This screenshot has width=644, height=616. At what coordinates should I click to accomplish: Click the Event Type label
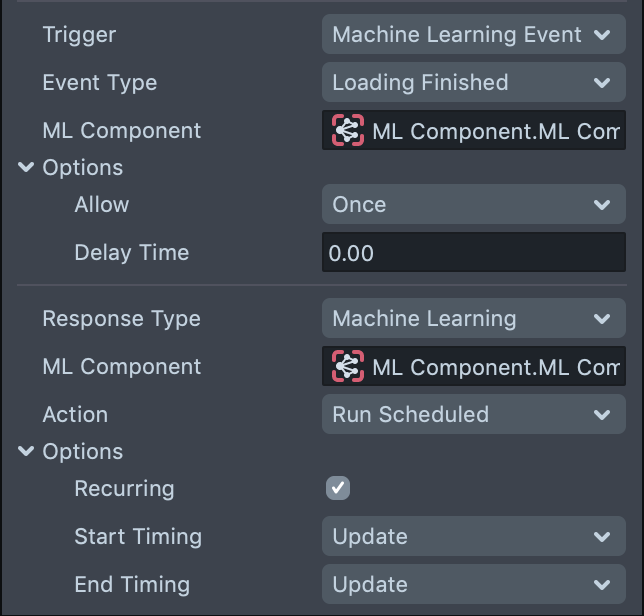[99, 83]
